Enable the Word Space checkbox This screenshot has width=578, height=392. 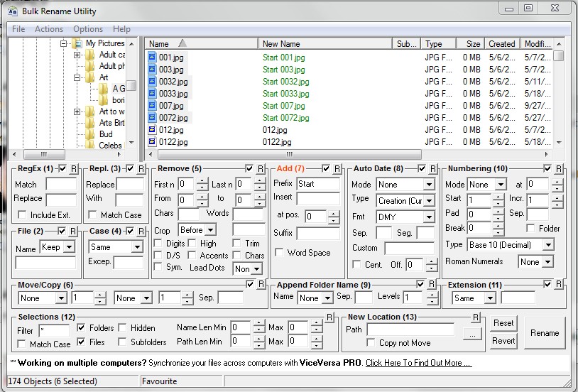[280, 253]
